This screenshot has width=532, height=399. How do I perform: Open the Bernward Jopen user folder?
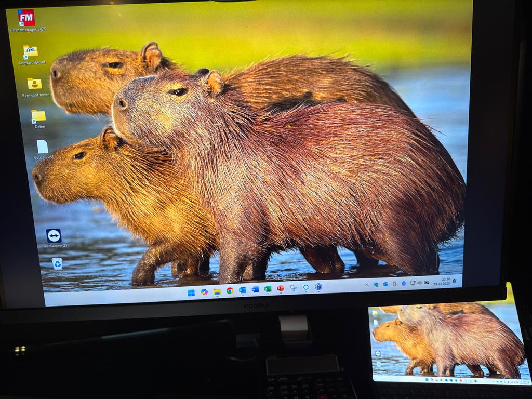[34, 84]
